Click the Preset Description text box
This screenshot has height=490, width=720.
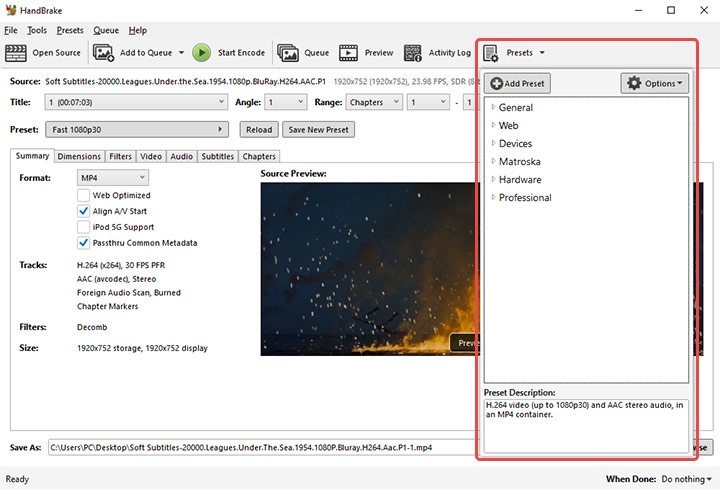point(586,425)
